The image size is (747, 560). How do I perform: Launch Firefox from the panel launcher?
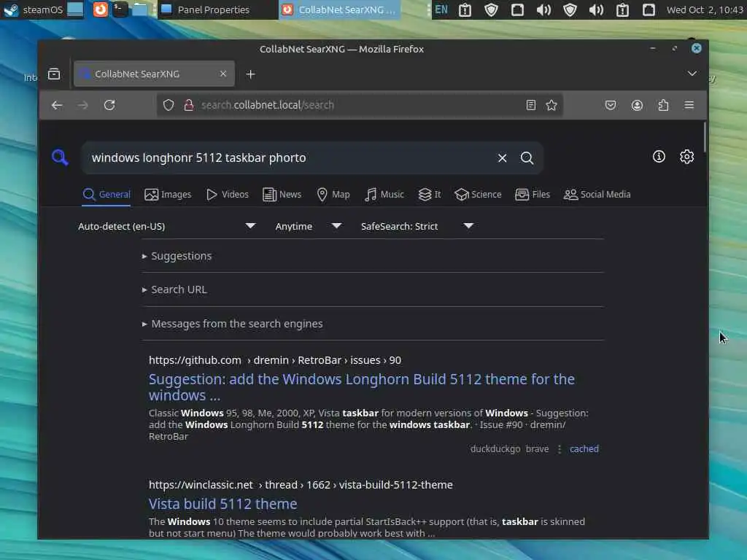click(100, 9)
